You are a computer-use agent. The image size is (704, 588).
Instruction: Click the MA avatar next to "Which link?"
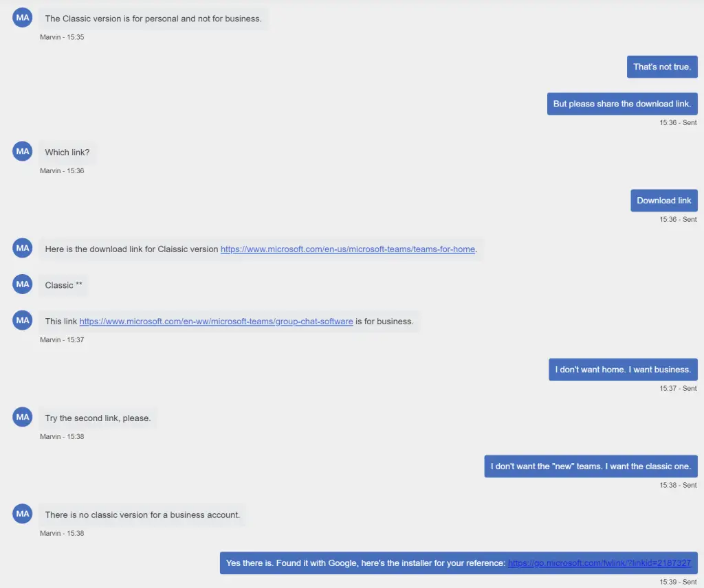[23, 152]
